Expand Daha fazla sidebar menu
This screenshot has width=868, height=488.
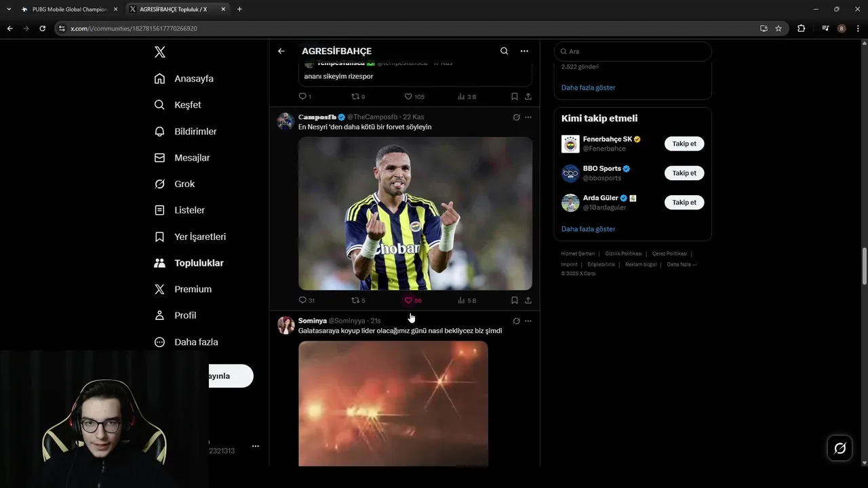[186, 342]
